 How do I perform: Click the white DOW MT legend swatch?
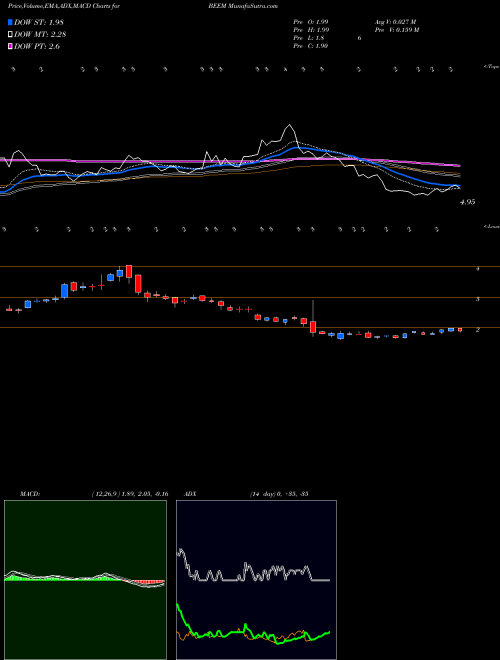(11, 35)
